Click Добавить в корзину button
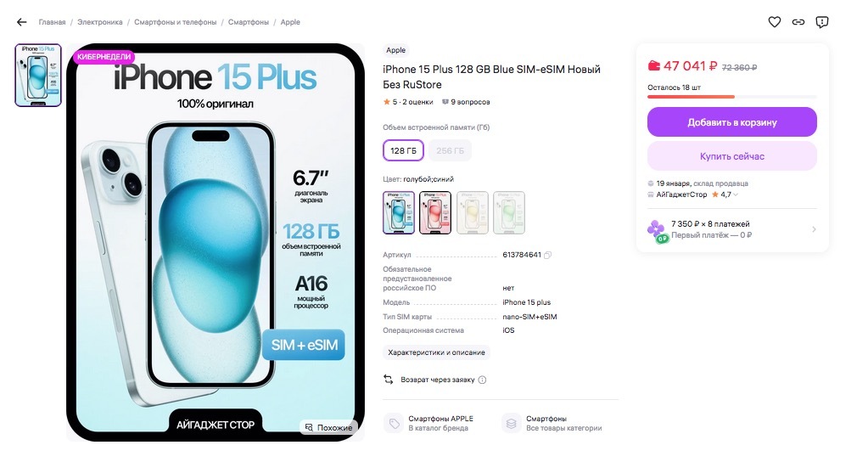The height and width of the screenshot is (462, 868). (732, 122)
